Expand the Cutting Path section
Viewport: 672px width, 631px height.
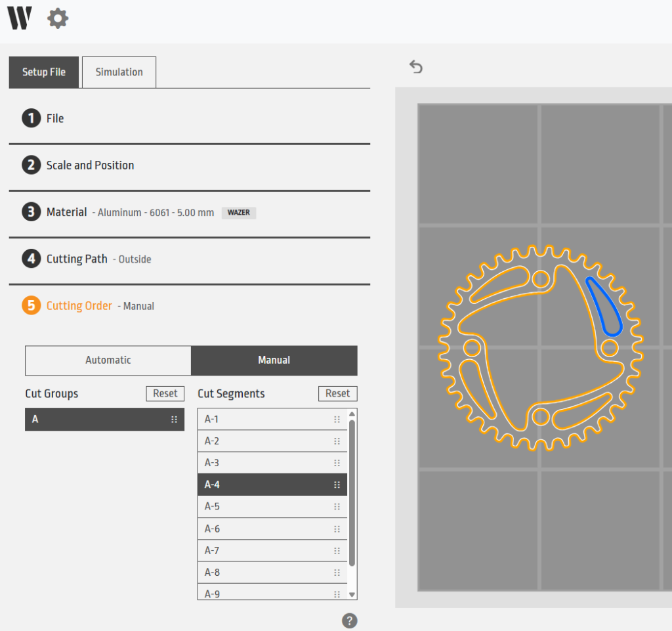(x=77, y=259)
